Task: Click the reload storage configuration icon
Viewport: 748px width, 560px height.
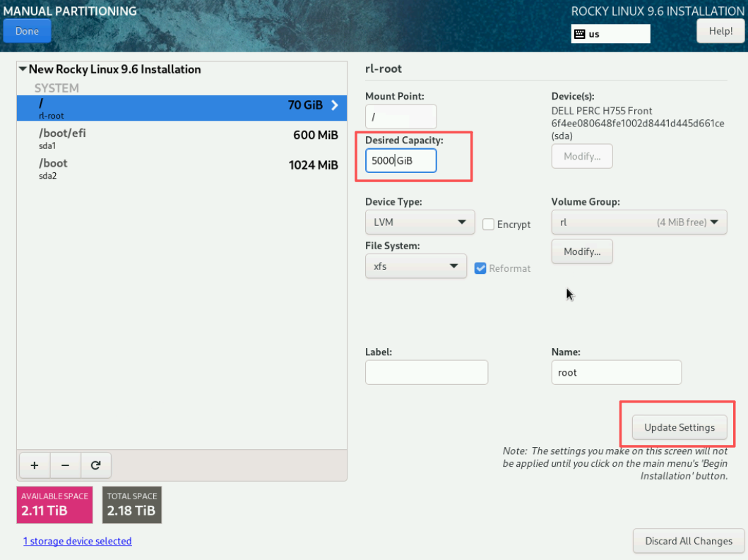Action: pyautogui.click(x=96, y=465)
